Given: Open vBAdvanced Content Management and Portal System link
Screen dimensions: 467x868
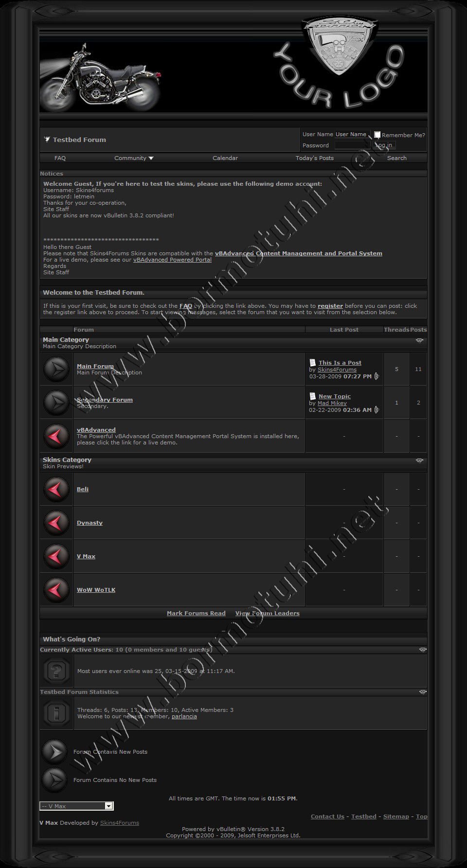Looking at the screenshot, I should coord(299,253).
